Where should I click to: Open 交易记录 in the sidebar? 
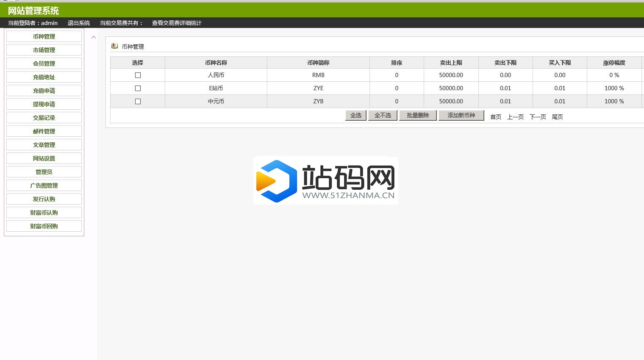click(44, 118)
